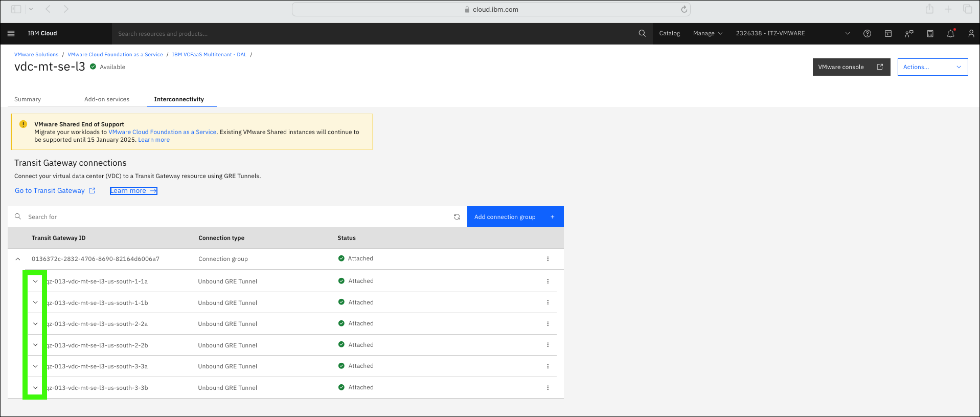Open the cost estimator calculator icon
This screenshot has height=417, width=980.
[930, 33]
